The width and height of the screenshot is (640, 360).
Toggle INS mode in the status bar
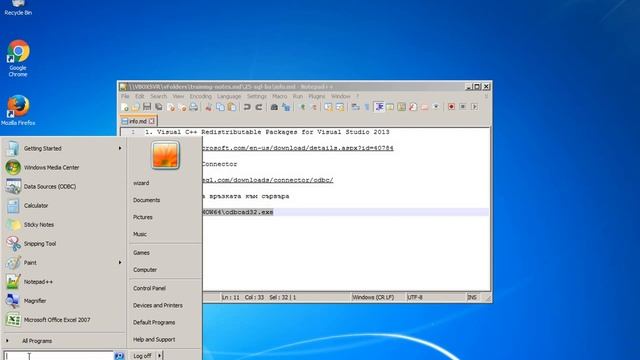[472, 297]
